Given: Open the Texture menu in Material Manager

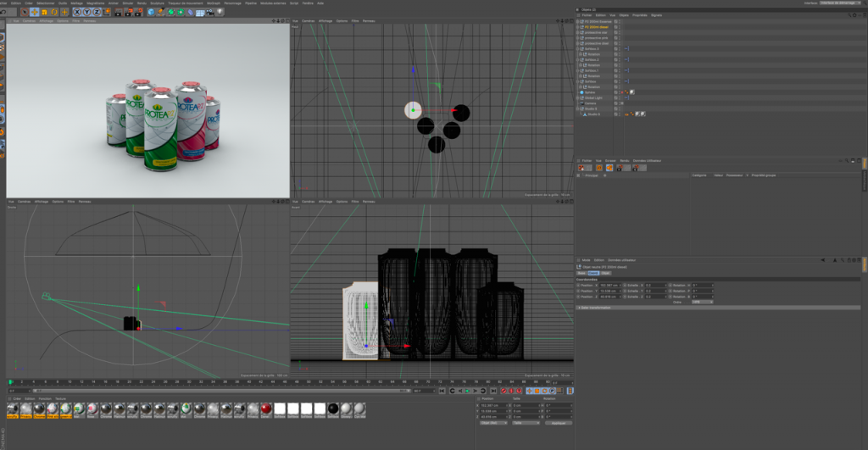Looking at the screenshot, I should (x=61, y=398).
